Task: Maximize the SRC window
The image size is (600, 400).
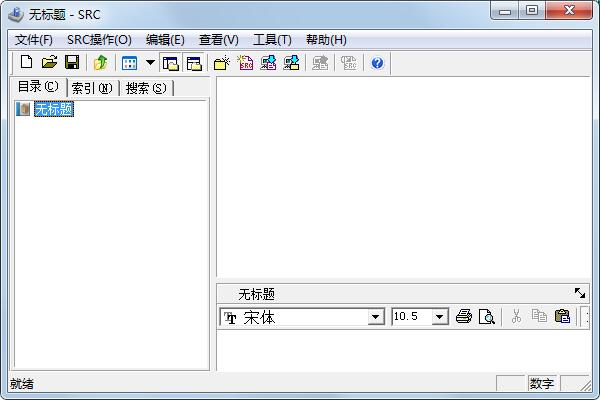Action: pos(532,11)
